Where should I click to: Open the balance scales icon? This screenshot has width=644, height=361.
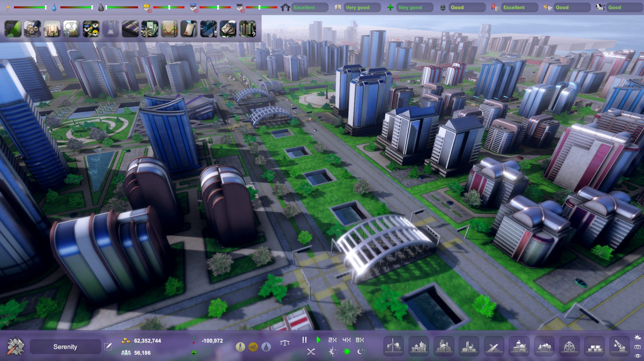(285, 342)
